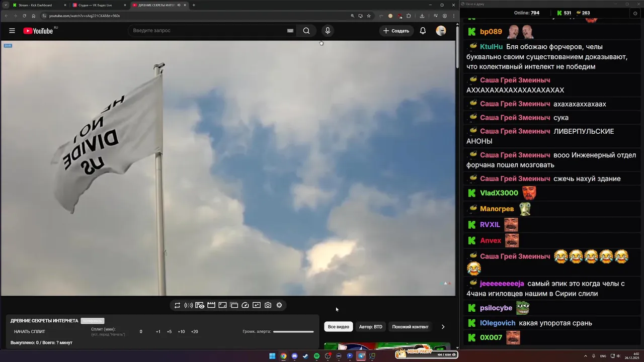The image size is (644, 362).
Task: Click username bp089 in the chat
Action: [x=491, y=32]
